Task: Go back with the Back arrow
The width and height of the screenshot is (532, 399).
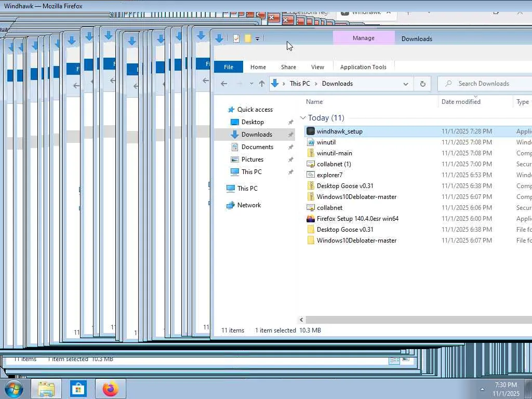Action: pyautogui.click(x=224, y=84)
